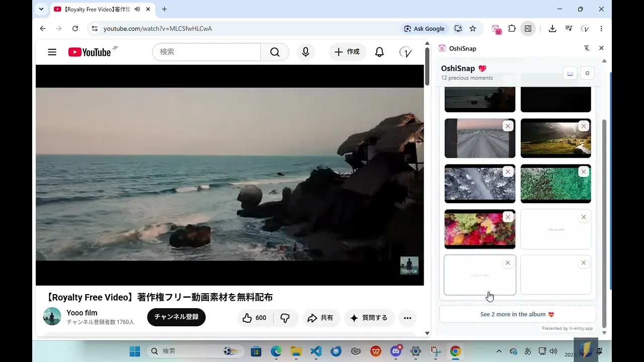
Task: Reload the YouTube page
Action: click(75, 29)
